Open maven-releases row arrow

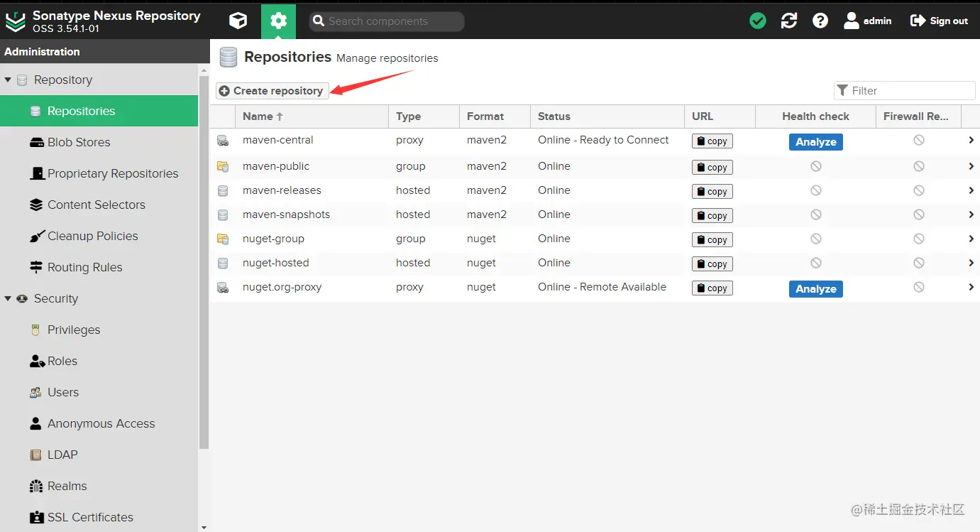click(971, 190)
